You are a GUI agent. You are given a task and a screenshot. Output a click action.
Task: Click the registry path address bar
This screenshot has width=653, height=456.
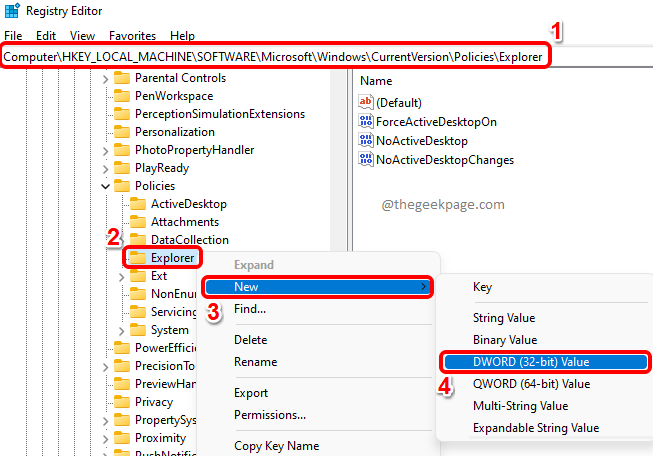(274, 57)
